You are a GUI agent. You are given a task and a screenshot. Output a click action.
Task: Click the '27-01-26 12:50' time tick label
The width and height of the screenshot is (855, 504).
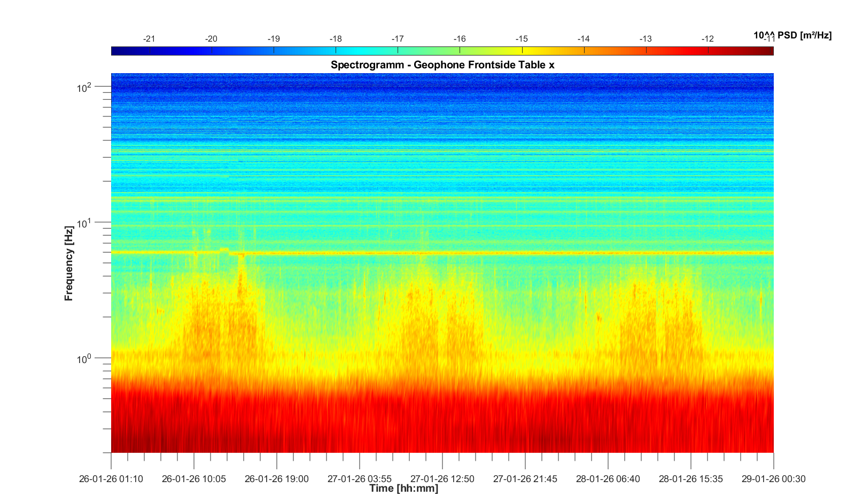442,479
